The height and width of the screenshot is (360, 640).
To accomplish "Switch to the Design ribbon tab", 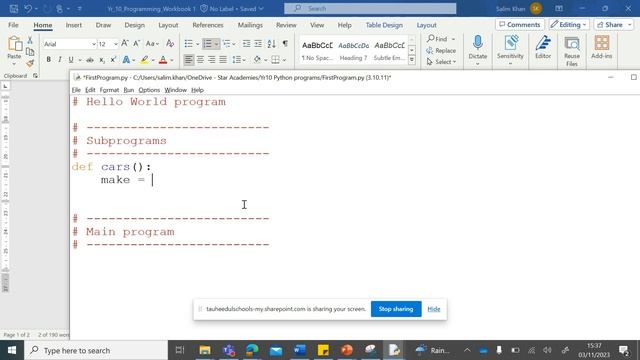I will coord(135,25).
